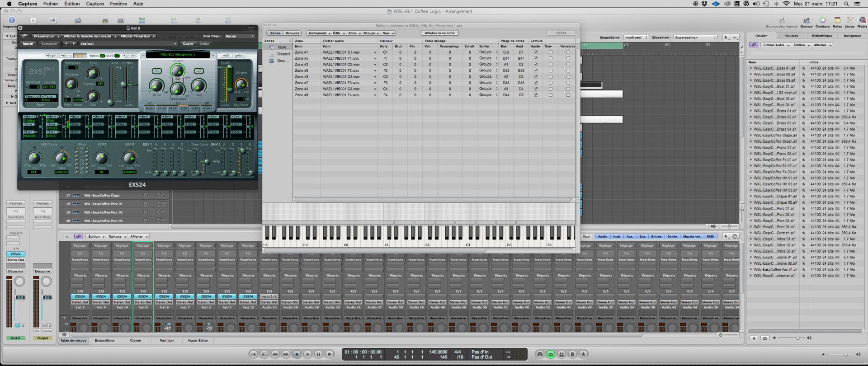Open the Notes toolbar icon
Image resolution: width=868 pixels, height=366 pixels.
pyautogui.click(x=837, y=20)
